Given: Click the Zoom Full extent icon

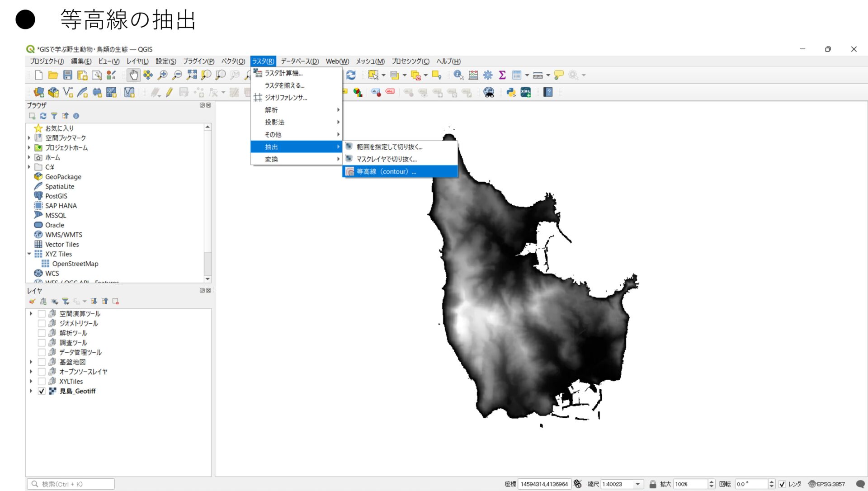Looking at the screenshot, I should [x=192, y=75].
